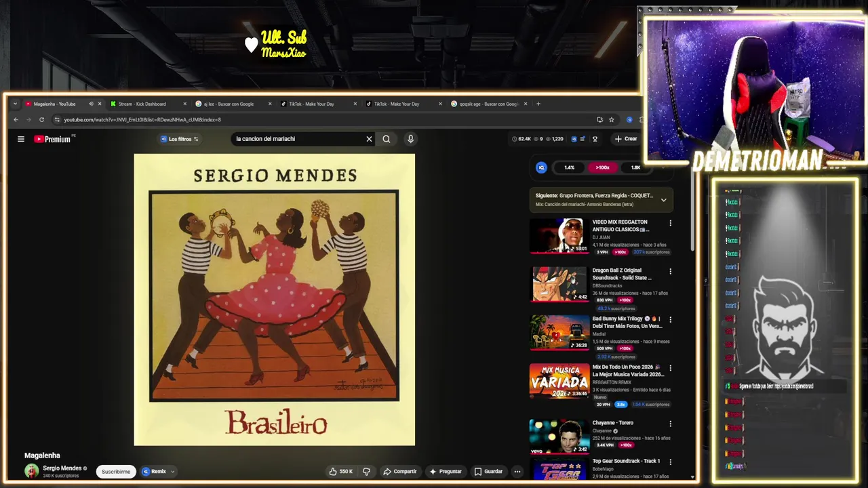Open the YouTube hamburger guide menu
Viewport: 868px width, 488px height.
[x=21, y=139]
